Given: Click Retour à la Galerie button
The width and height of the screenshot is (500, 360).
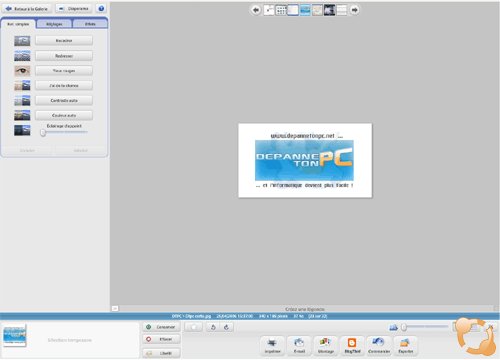Looking at the screenshot, I should point(27,9).
